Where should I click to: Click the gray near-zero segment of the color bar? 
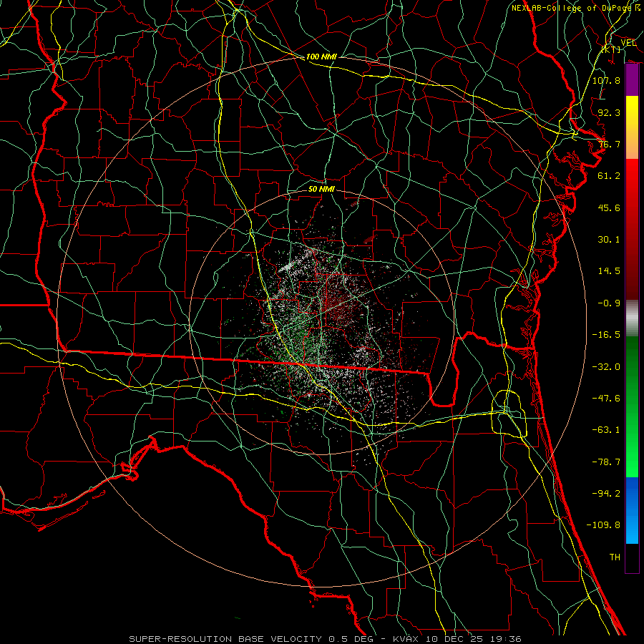tap(632, 318)
